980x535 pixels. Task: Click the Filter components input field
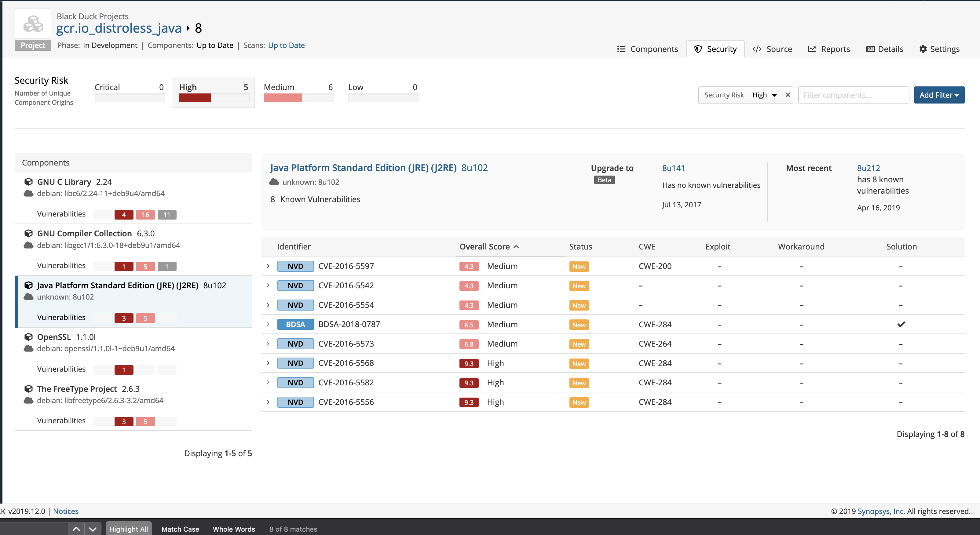853,95
